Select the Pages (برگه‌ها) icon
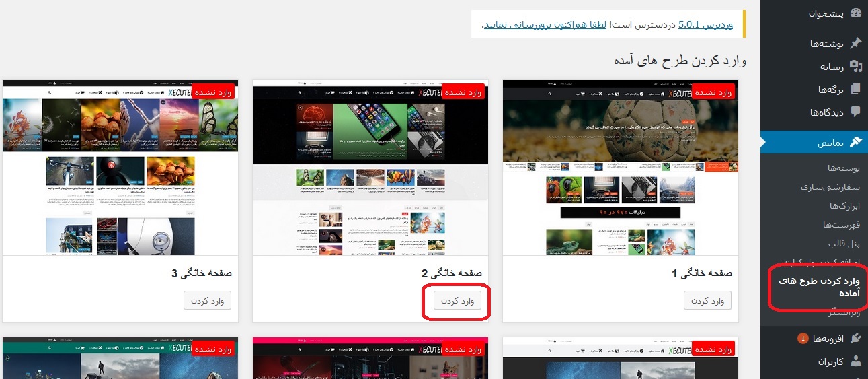The width and height of the screenshot is (868, 379). point(855,89)
